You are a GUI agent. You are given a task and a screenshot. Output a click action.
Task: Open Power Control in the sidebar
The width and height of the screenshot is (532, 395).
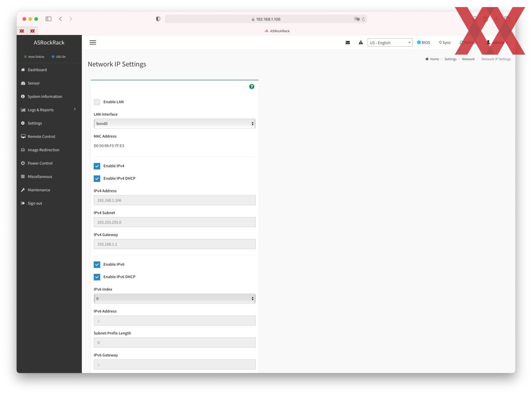(x=40, y=163)
